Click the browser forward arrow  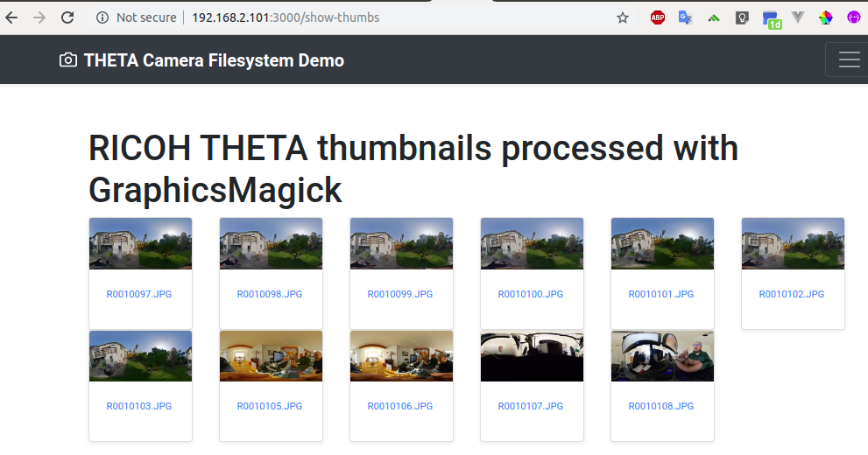coord(39,17)
